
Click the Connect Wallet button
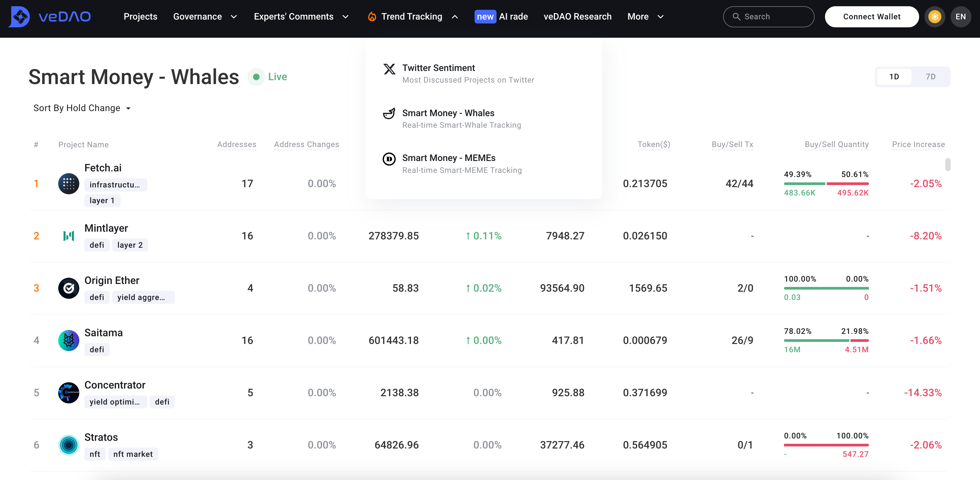pos(871,17)
